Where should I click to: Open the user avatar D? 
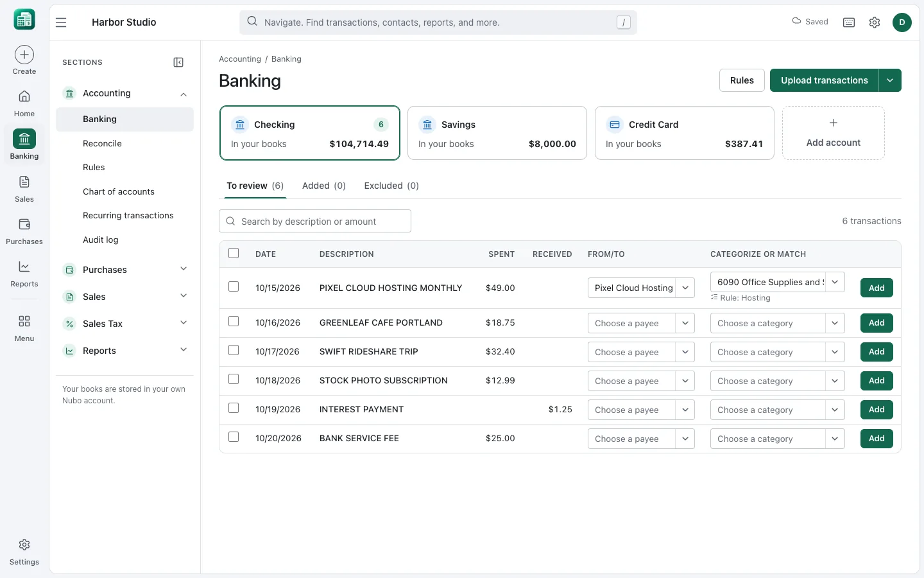coord(902,22)
